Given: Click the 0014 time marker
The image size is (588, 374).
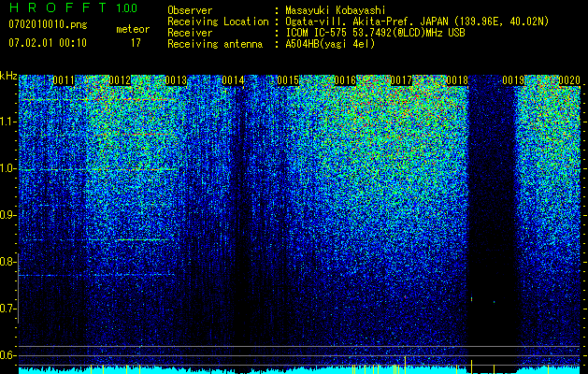Looking at the screenshot, I should pos(233,80).
